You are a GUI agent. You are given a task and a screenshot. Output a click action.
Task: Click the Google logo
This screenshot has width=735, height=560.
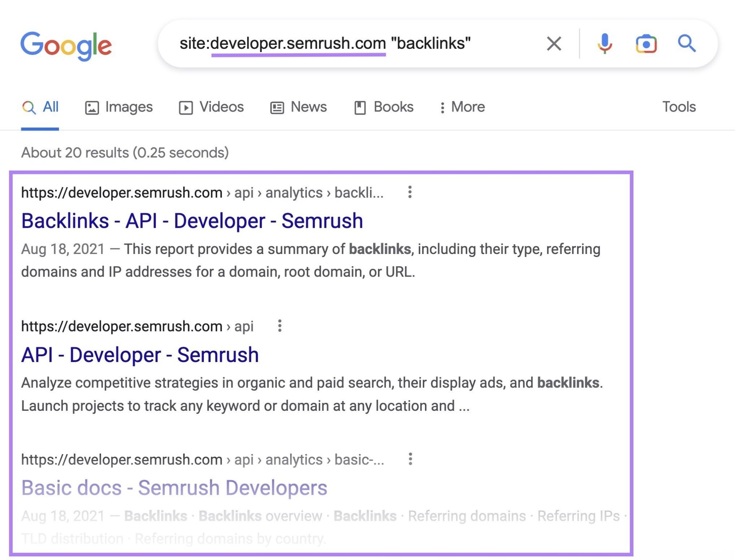click(66, 44)
